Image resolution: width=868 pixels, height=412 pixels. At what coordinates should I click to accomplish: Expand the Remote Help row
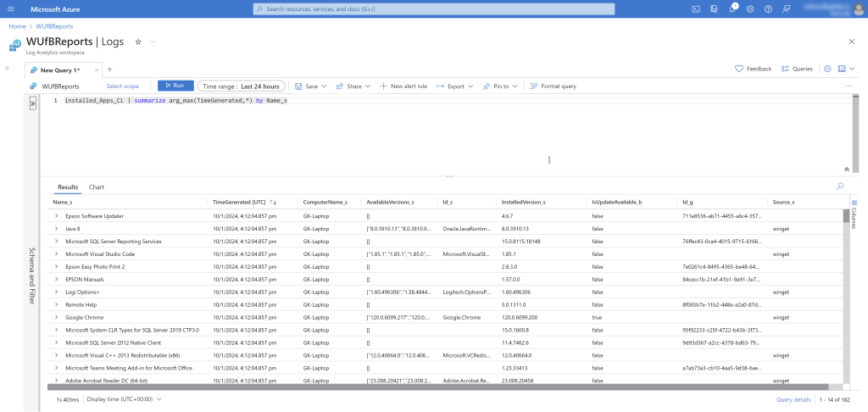coord(57,304)
